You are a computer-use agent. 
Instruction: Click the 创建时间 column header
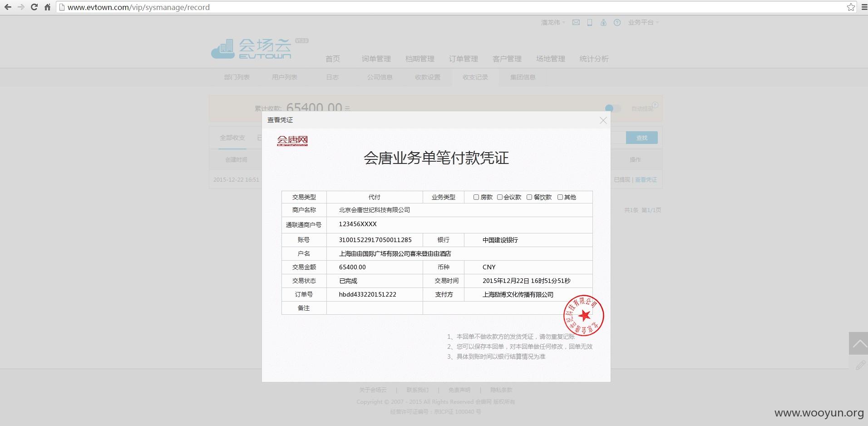point(236,160)
